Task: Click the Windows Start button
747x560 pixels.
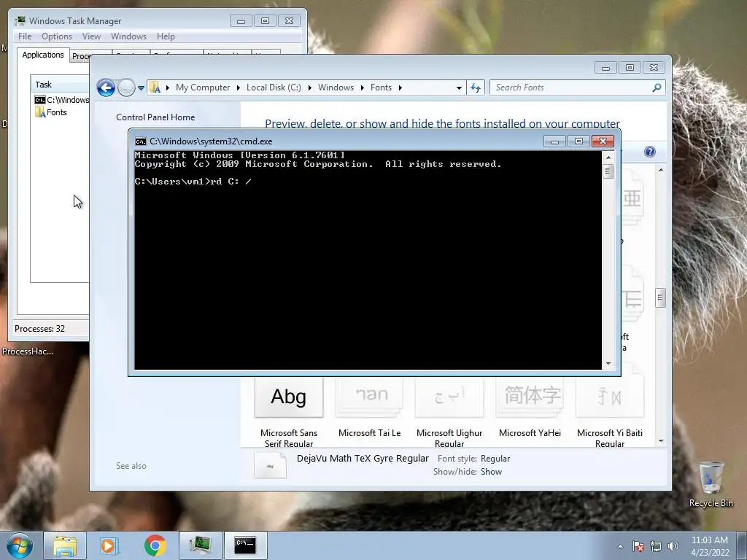Action: (20, 545)
